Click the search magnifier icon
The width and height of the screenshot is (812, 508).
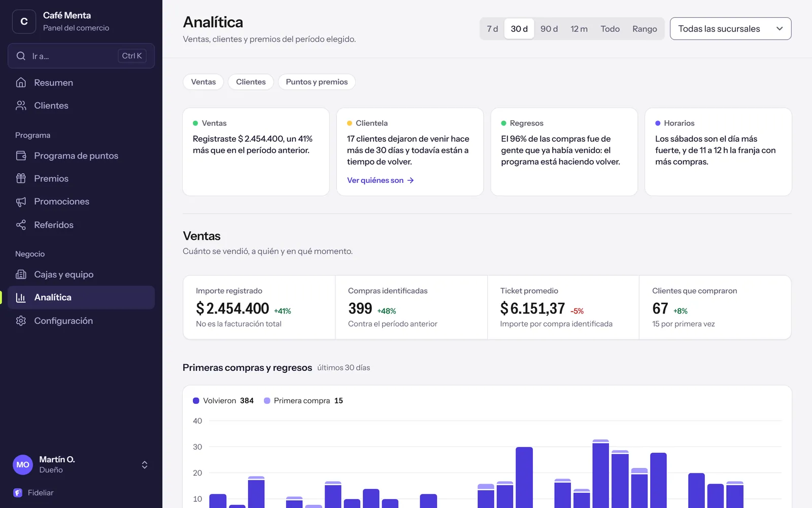tap(21, 56)
